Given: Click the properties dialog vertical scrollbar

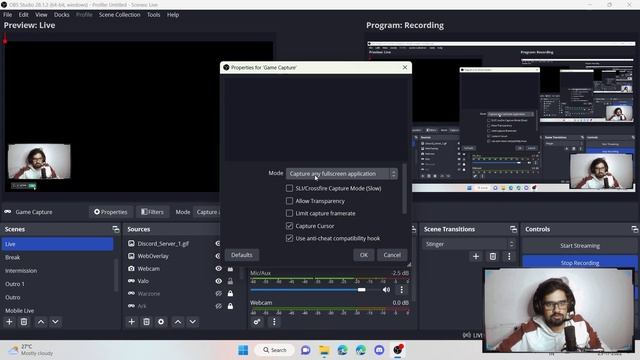Looking at the screenshot, I should tap(404, 189).
